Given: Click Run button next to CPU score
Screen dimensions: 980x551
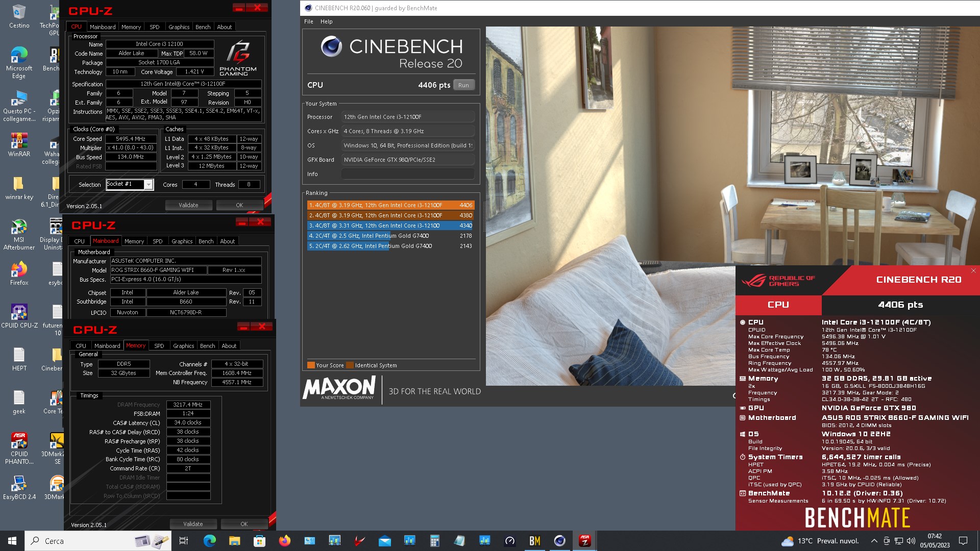Looking at the screenshot, I should tap(463, 85).
